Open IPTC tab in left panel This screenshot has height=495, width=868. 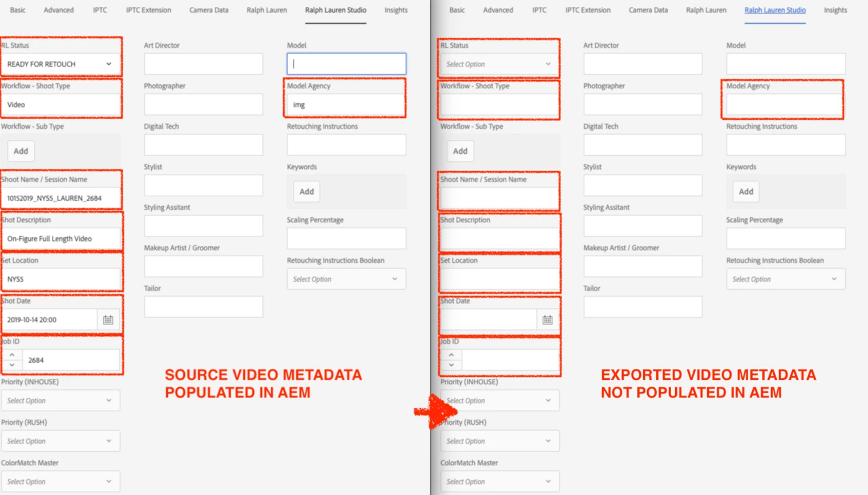pos(100,10)
